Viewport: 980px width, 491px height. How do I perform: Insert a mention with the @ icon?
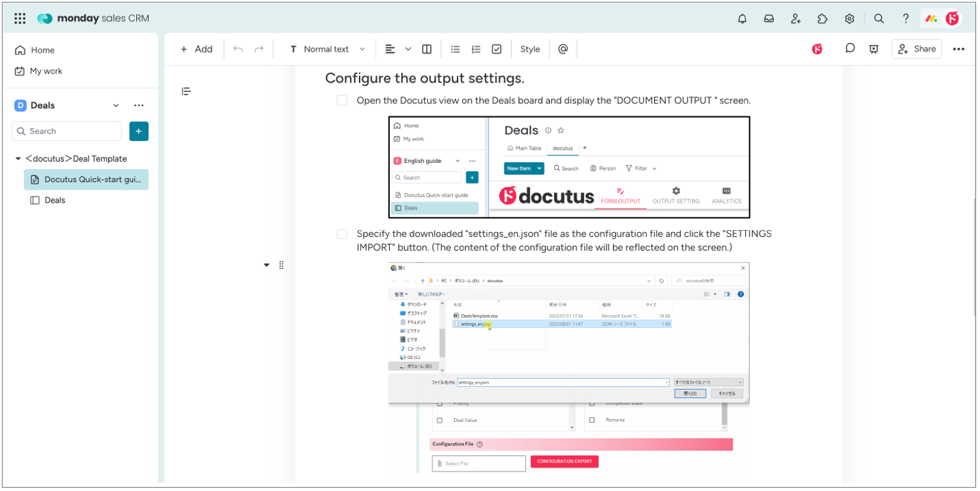pyautogui.click(x=563, y=49)
